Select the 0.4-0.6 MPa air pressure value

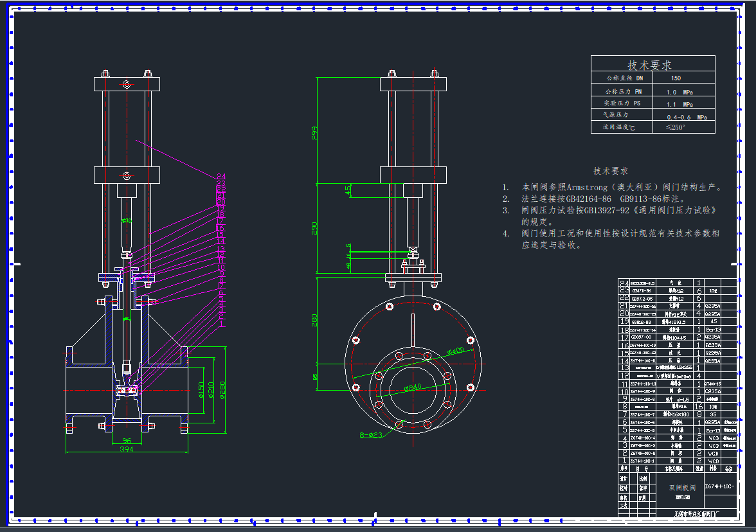coord(687,117)
